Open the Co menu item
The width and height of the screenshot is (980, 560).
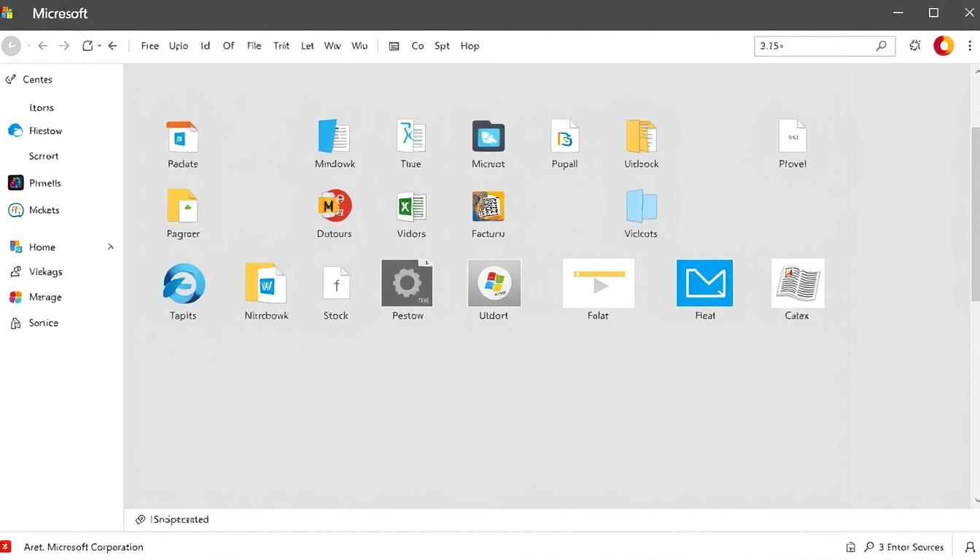418,46
